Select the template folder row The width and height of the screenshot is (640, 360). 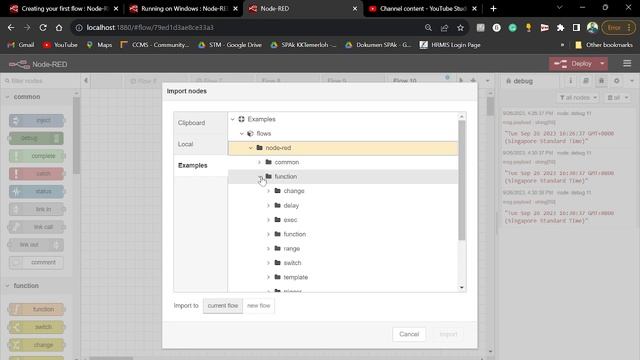(x=343, y=277)
